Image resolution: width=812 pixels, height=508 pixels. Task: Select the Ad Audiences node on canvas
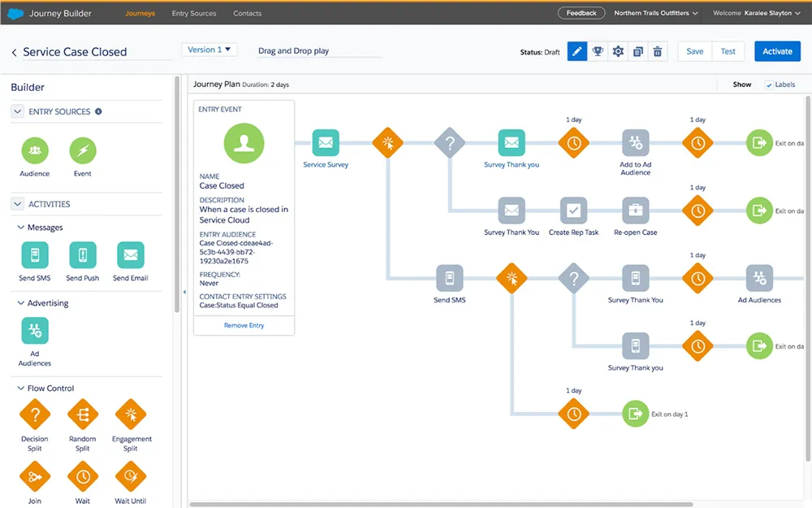tap(760, 278)
